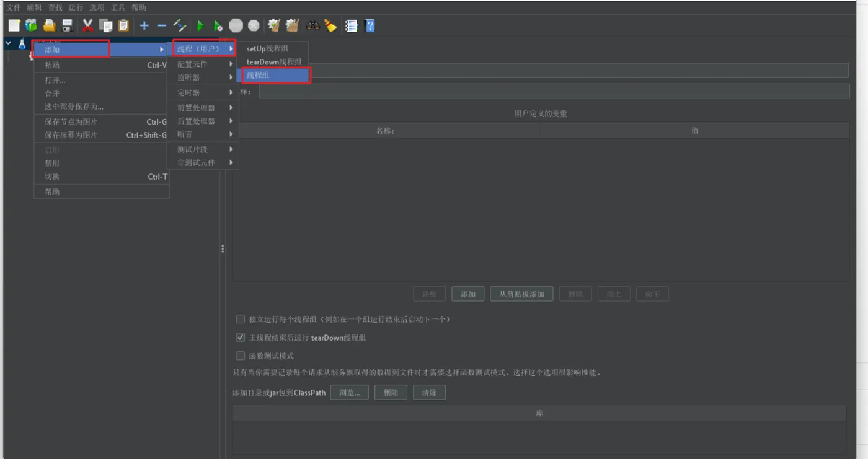
Task: Expand the 测试片段 submenu
Action: click(x=203, y=150)
